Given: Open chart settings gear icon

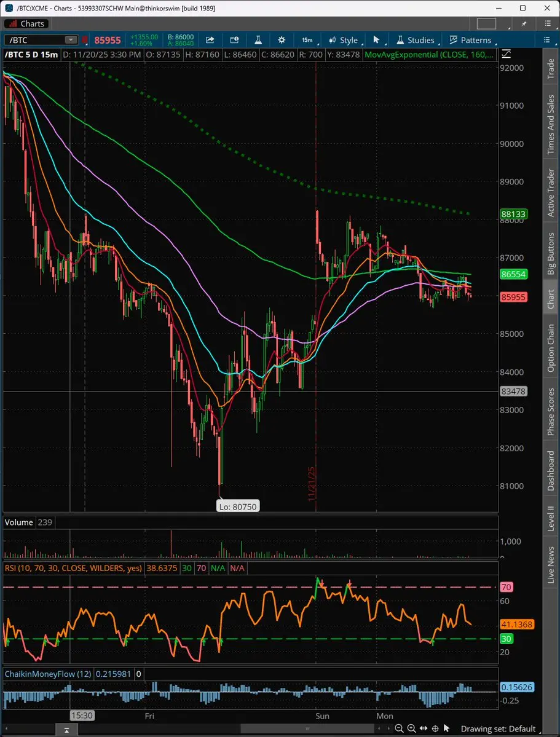Looking at the screenshot, I should [x=281, y=40].
